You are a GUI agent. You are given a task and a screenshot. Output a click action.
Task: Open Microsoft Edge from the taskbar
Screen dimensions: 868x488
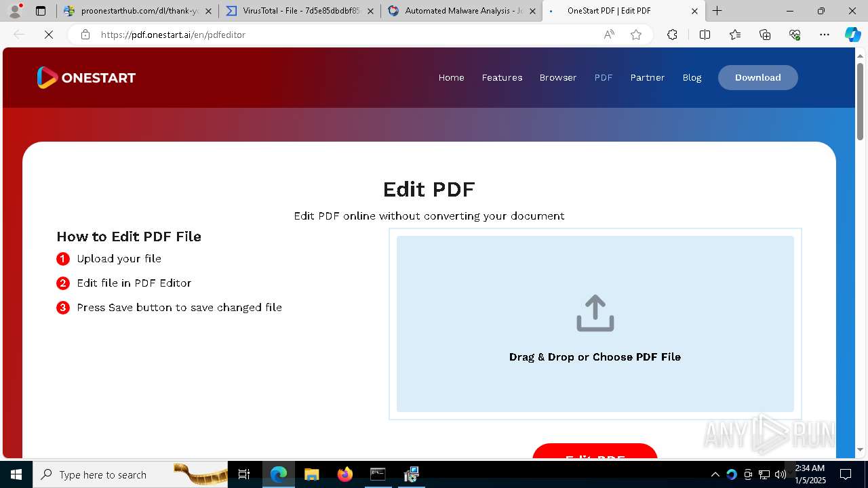(x=279, y=474)
